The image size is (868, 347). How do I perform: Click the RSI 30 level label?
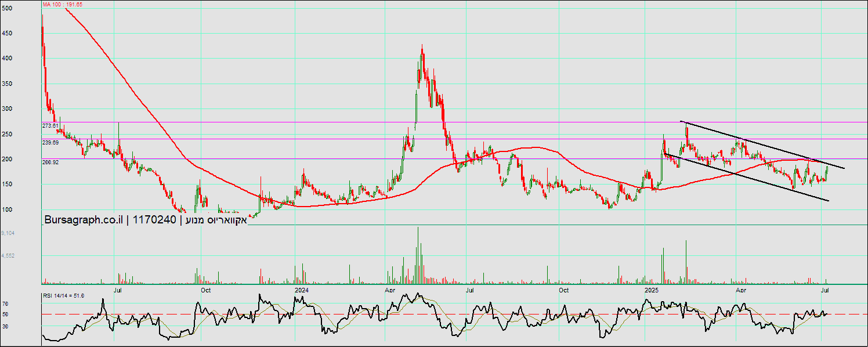click(x=5, y=326)
